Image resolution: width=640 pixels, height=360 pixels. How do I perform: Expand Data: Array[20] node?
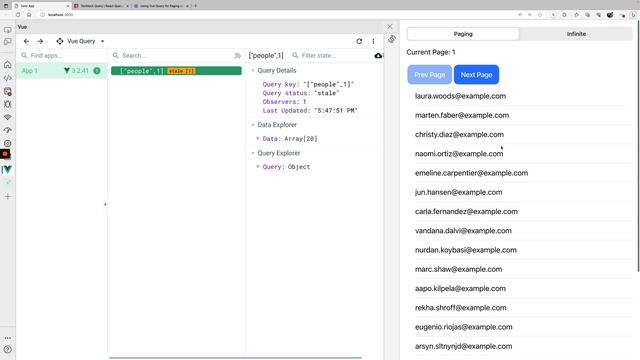point(258,139)
